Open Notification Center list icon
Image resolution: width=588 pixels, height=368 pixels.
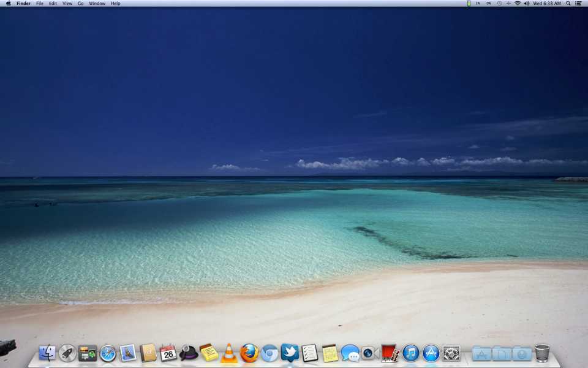[579, 4]
